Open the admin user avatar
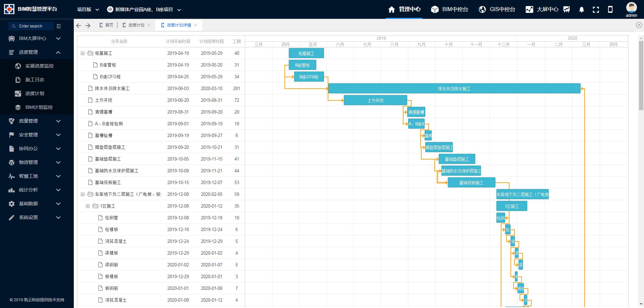This screenshot has height=308, width=644. pos(631,7)
